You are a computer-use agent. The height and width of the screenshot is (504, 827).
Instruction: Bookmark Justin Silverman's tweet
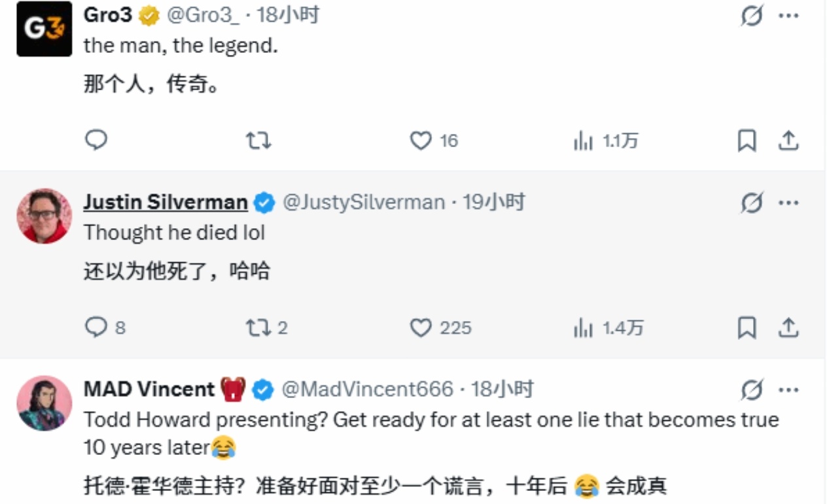pyautogui.click(x=747, y=327)
